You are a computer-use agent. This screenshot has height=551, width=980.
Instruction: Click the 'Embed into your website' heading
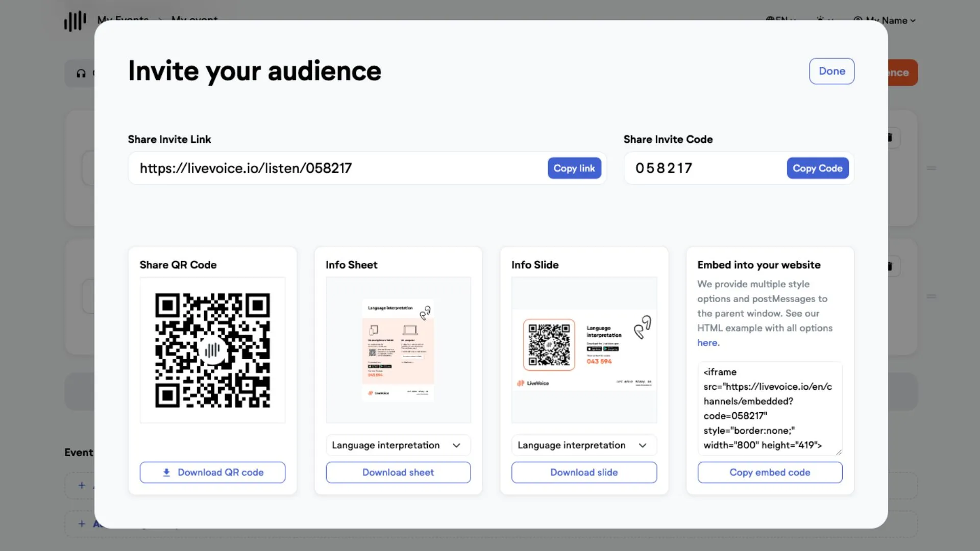coord(759,265)
